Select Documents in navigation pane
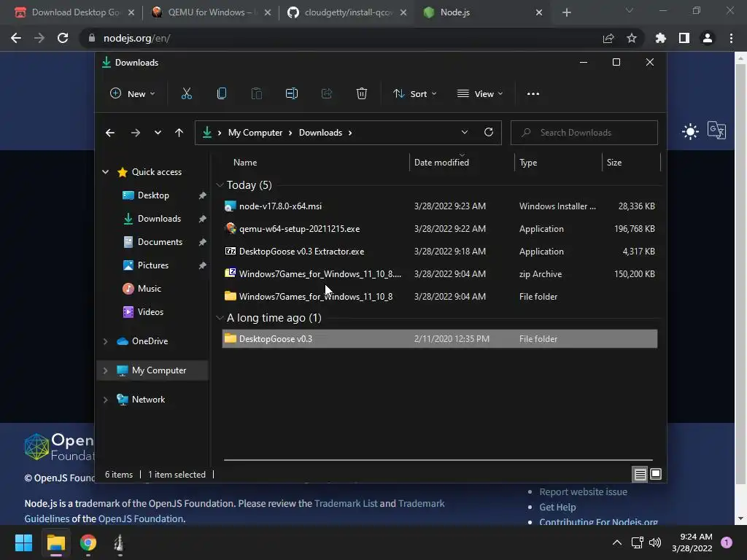 pyautogui.click(x=160, y=242)
